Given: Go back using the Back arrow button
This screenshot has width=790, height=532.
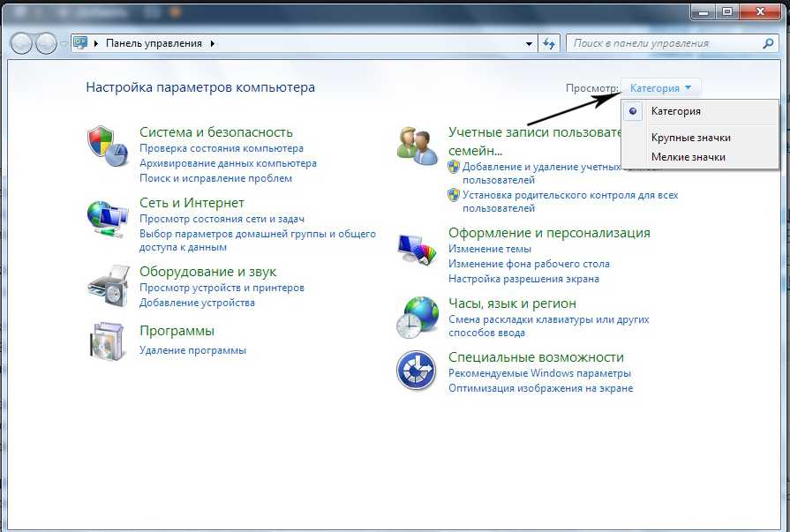Looking at the screenshot, I should click(21, 43).
